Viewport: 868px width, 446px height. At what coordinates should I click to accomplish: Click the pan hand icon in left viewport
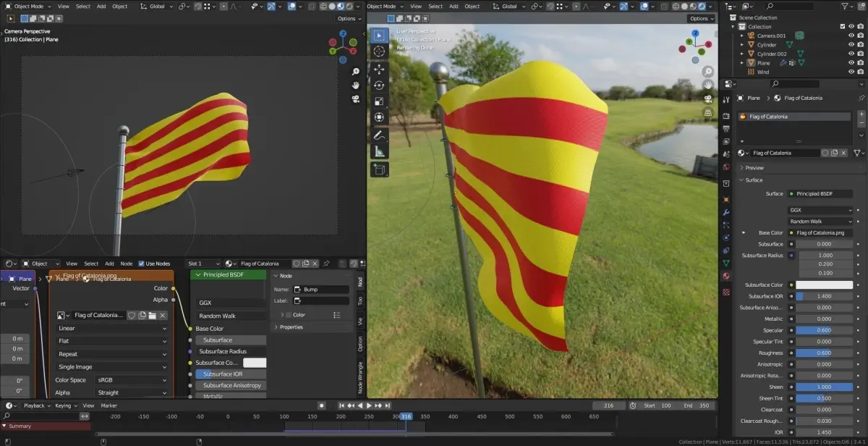point(356,85)
